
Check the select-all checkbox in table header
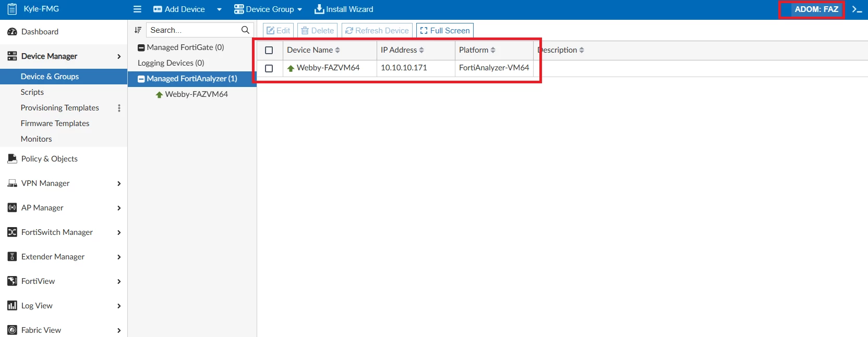(269, 51)
